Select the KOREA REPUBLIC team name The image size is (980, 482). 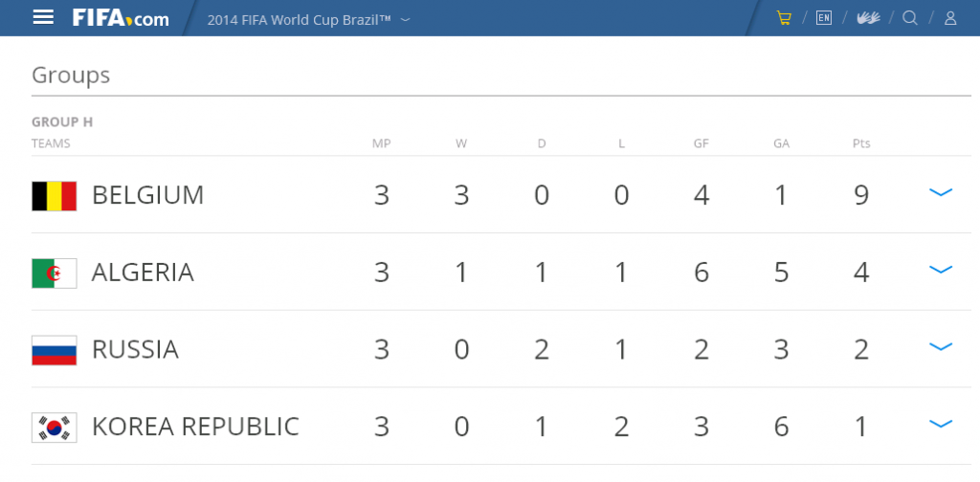pos(195,427)
